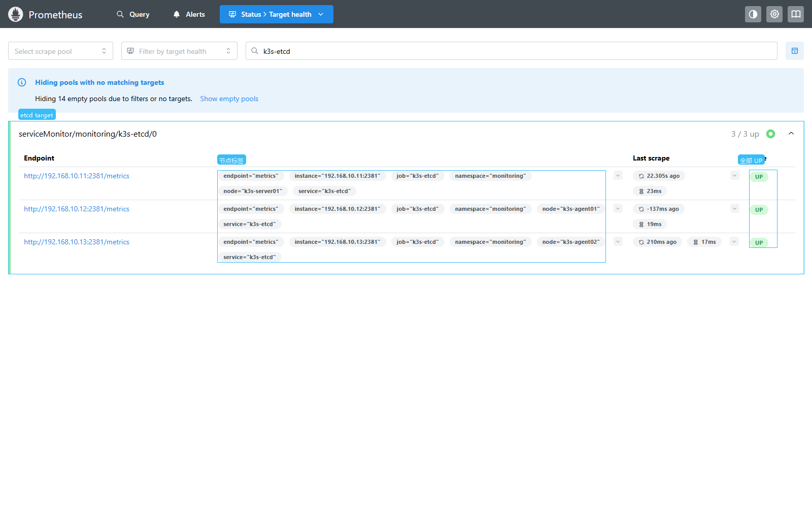
Task: Open the Select scrape pool dropdown
Action: (x=60, y=51)
